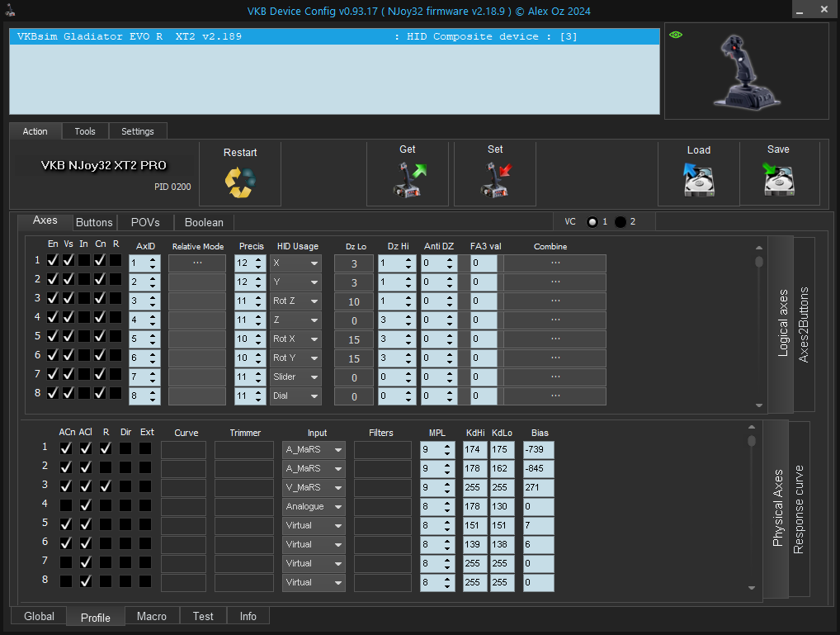Viewport: 840px width, 635px height.
Task: Enable R checkbox for logical axis 7
Action: pyautogui.click(x=116, y=374)
